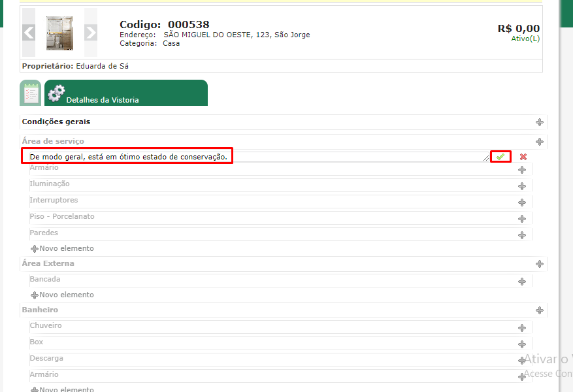Select the Descarga element label
This screenshot has width=573, height=392.
click(46, 359)
